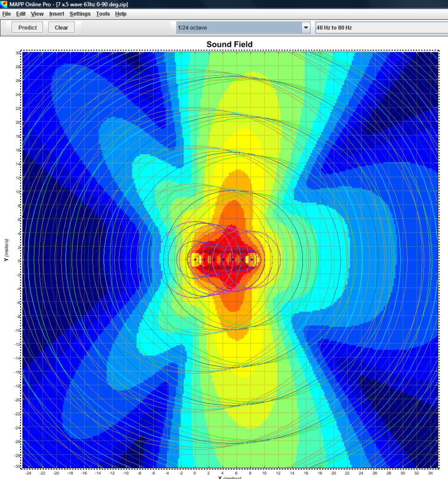Select the fifth loudspeaker in the array
448x479 pixels.
coord(233,260)
